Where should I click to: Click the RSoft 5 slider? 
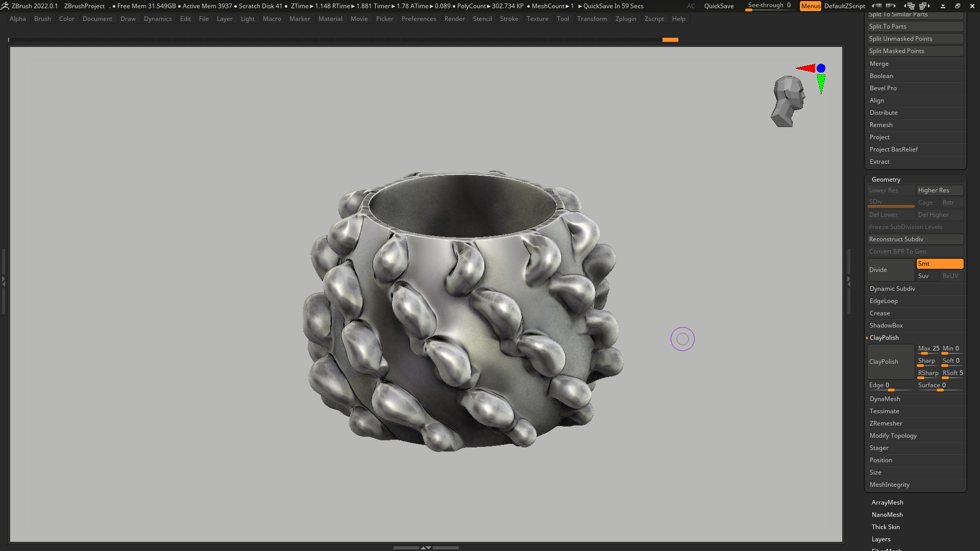click(x=952, y=374)
